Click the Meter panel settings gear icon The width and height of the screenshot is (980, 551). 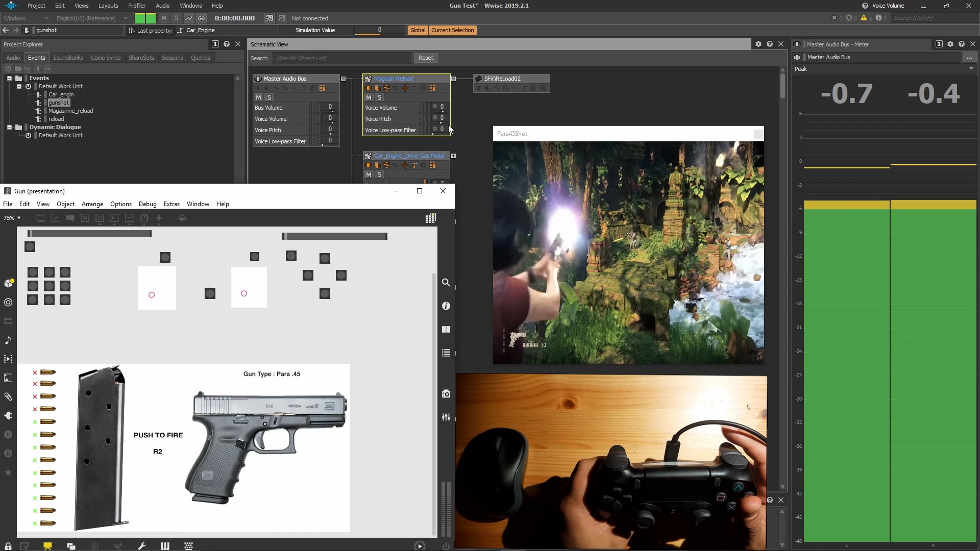click(x=950, y=44)
